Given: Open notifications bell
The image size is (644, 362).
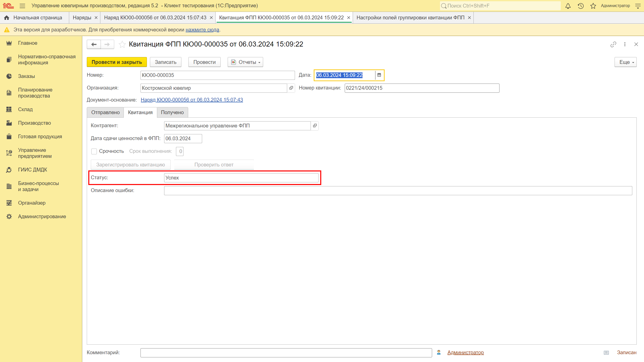Looking at the screenshot, I should click(x=568, y=6).
